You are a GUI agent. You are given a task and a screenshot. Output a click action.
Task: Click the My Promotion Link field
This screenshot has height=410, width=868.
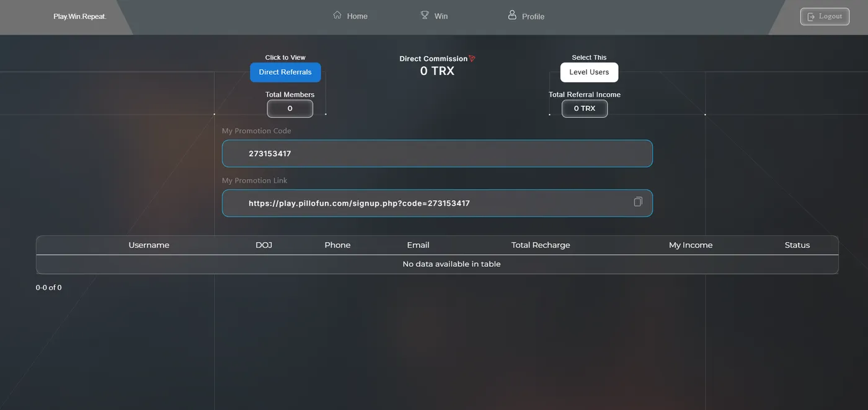point(437,203)
